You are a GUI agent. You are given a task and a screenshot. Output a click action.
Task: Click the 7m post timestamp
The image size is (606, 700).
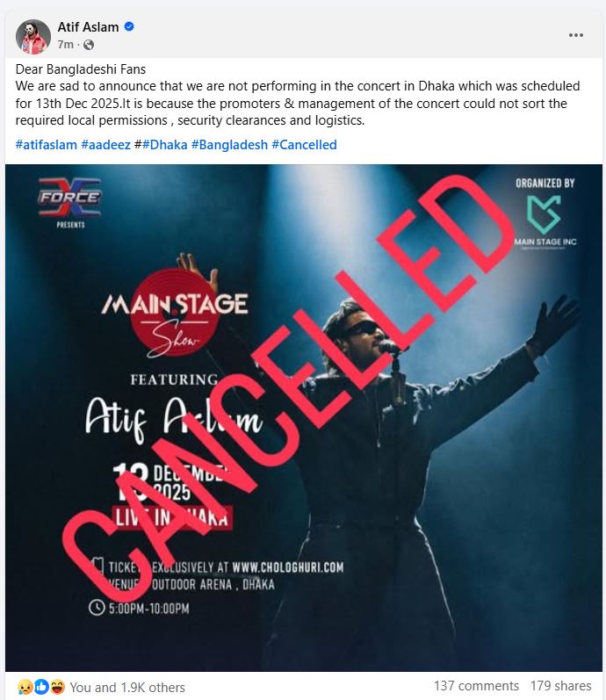[65, 45]
